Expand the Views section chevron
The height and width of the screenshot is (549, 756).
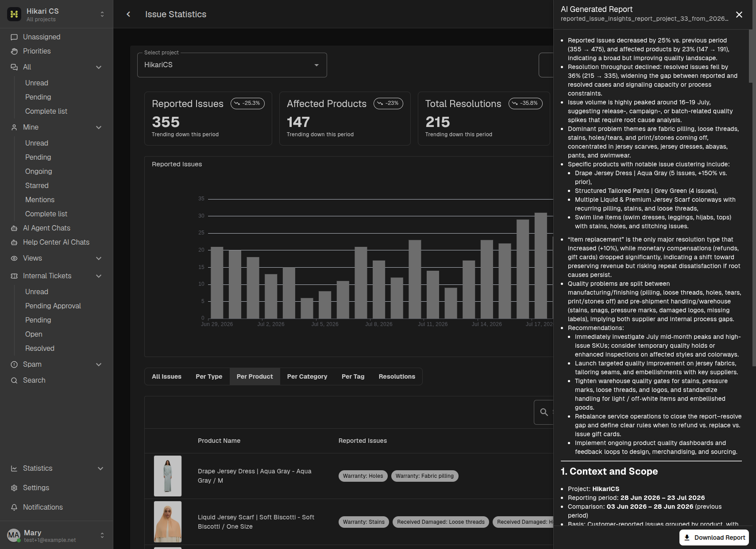point(99,258)
